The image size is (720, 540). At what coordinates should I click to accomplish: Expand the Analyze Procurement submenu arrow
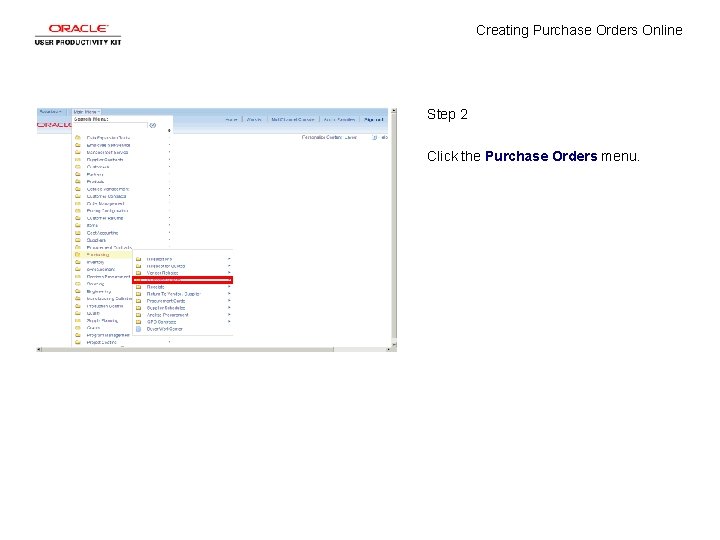point(229,315)
